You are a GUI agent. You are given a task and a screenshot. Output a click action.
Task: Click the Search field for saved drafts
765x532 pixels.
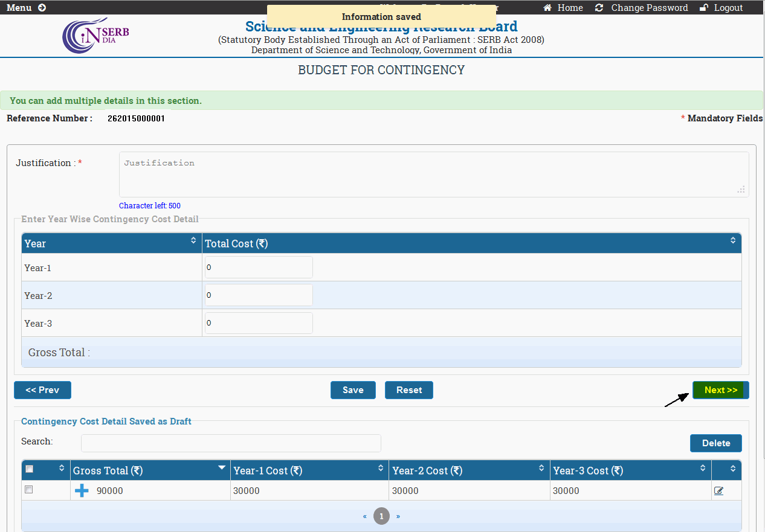point(231,443)
